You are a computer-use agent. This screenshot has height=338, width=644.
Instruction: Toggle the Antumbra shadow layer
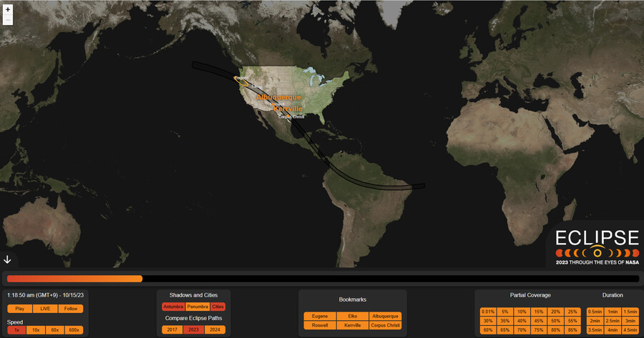[x=173, y=307]
